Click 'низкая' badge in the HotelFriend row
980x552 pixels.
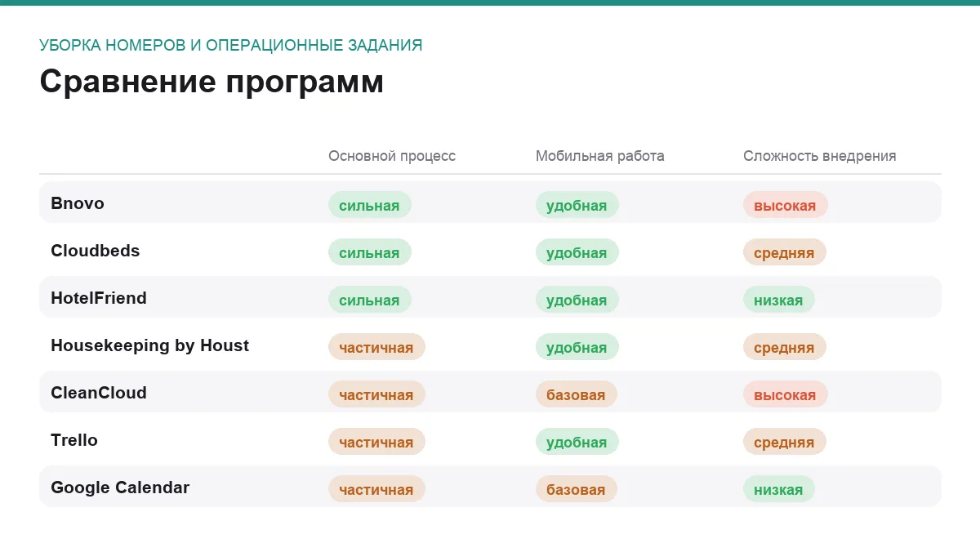[x=779, y=300]
